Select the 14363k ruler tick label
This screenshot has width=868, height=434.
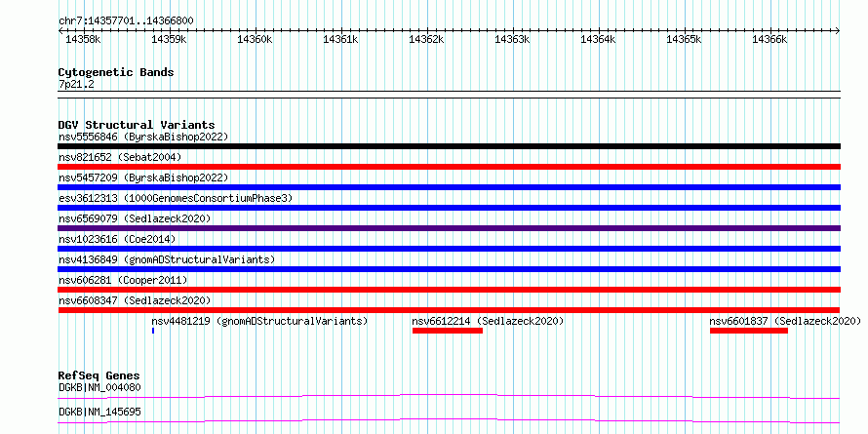click(x=512, y=39)
